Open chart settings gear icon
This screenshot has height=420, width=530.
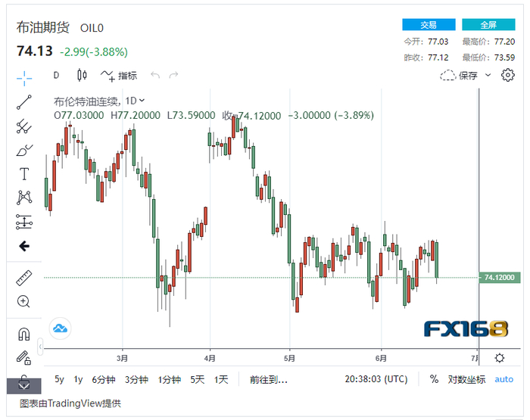(508, 75)
